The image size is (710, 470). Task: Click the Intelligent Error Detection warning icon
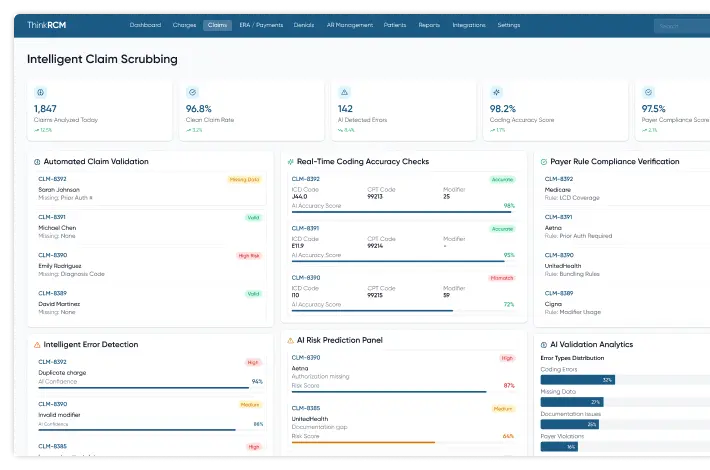[x=38, y=344]
